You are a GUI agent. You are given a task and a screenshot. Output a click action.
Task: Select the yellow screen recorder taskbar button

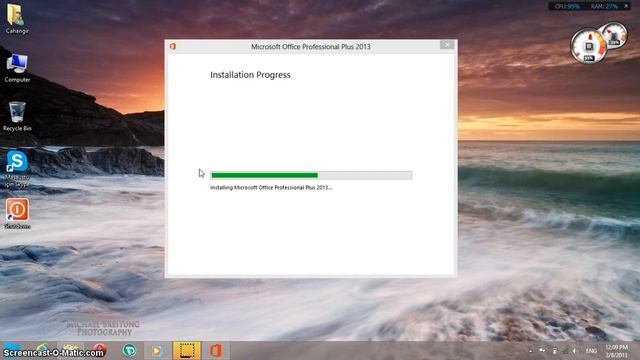point(187,351)
